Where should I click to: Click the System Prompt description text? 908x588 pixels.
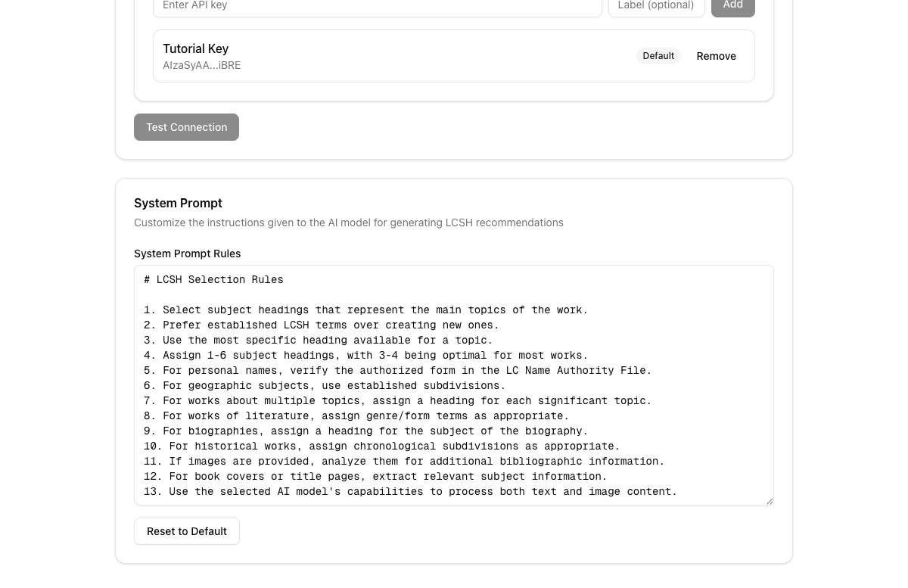tap(349, 222)
